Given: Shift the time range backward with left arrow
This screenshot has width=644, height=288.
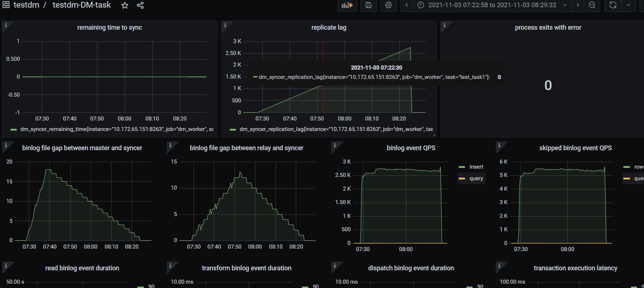Looking at the screenshot, I should click(407, 5).
